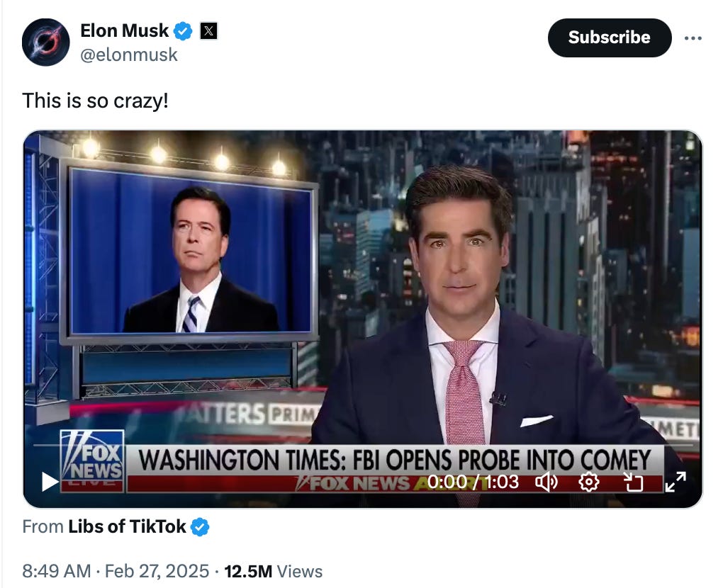Click the verified badge beside Libs of TikTok
The image size is (723, 588).
click(200, 526)
